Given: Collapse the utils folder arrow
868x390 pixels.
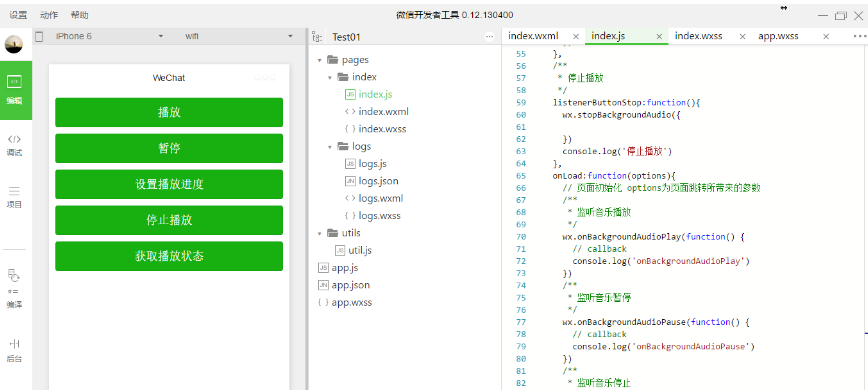Looking at the screenshot, I should [x=320, y=233].
